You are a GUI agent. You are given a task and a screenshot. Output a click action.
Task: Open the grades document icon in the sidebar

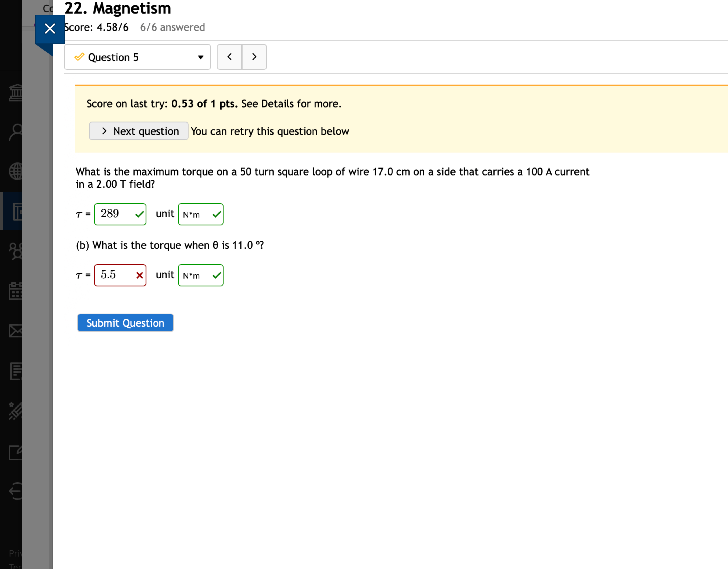coord(16,371)
